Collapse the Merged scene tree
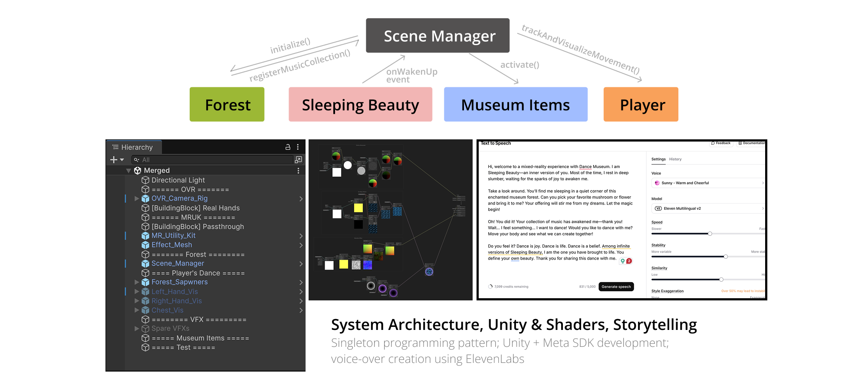This screenshot has height=392, width=868. (x=128, y=171)
